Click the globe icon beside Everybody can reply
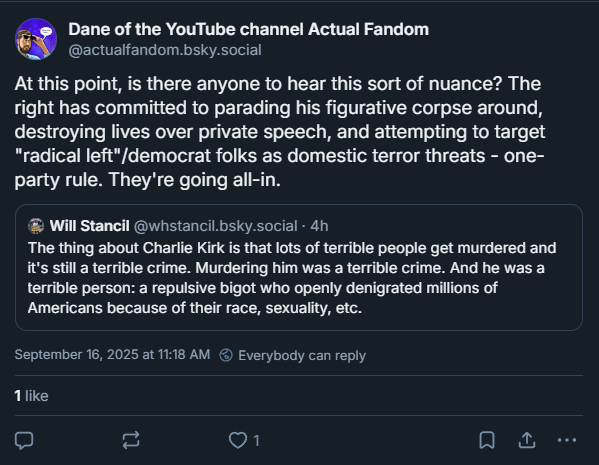Image resolution: width=599 pixels, height=465 pixels. pos(226,355)
